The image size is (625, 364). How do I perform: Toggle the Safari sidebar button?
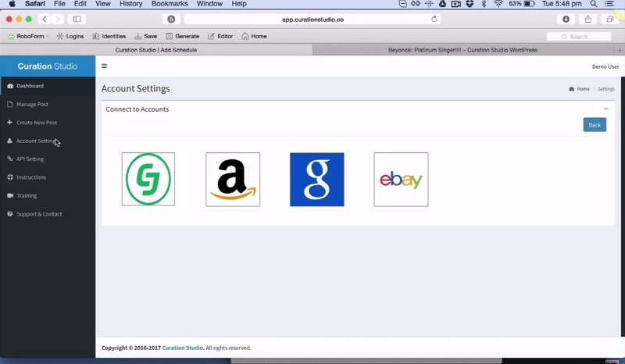pos(77,19)
